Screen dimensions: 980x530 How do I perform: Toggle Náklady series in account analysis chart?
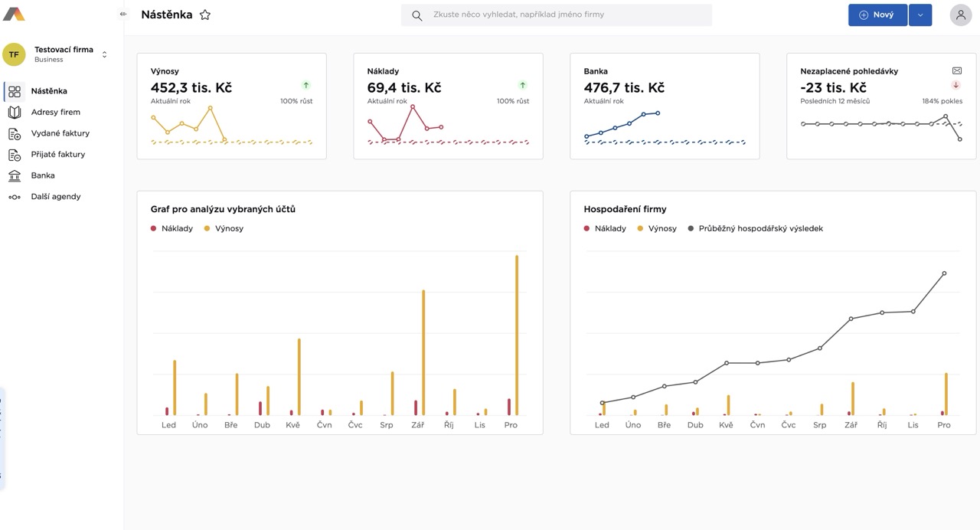click(171, 228)
